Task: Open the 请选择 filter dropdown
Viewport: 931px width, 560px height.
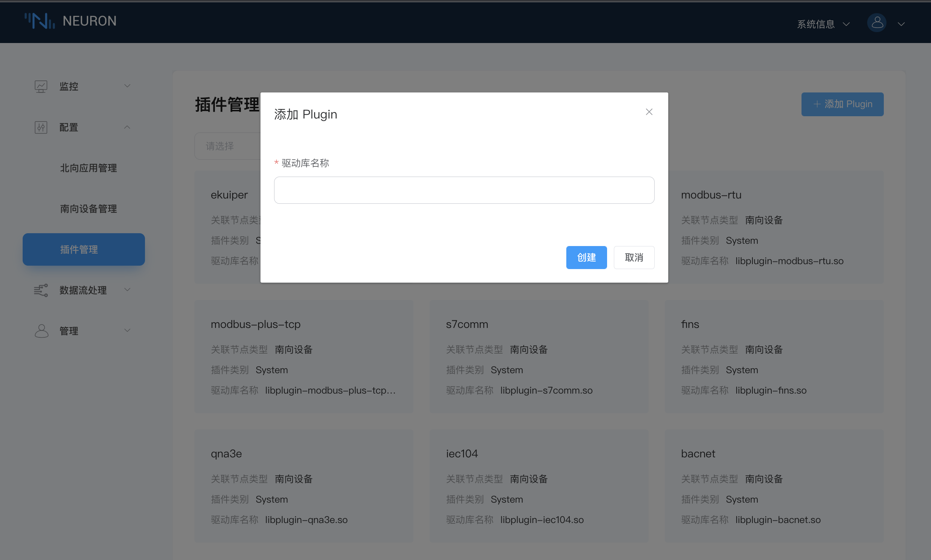Action: pos(227,146)
